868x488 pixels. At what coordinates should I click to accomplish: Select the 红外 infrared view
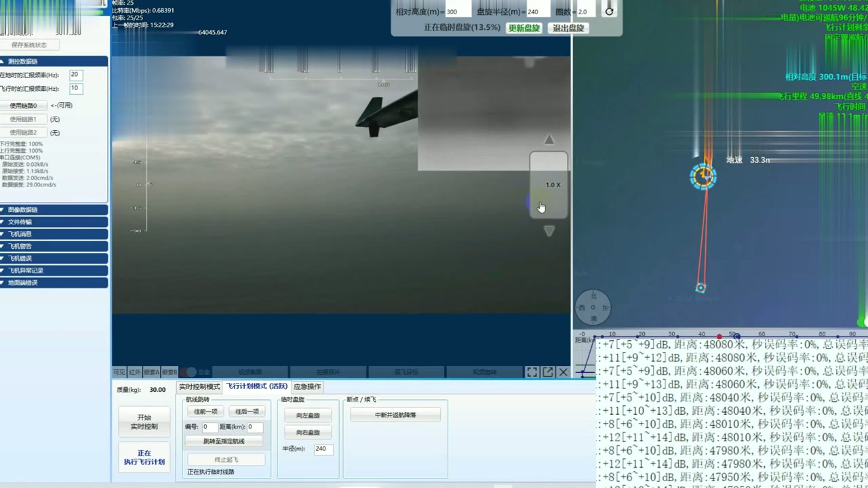(x=135, y=372)
